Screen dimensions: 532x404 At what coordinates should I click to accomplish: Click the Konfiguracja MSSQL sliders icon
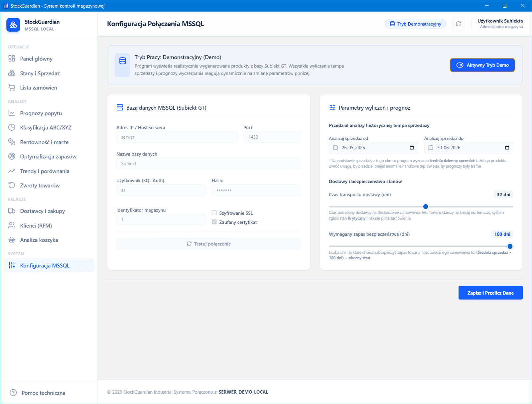coord(12,265)
